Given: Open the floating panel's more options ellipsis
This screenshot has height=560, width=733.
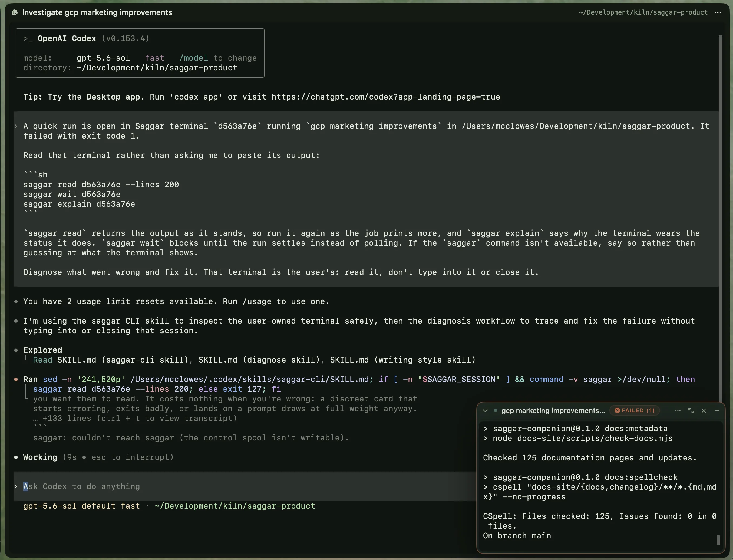Looking at the screenshot, I should click(x=678, y=411).
